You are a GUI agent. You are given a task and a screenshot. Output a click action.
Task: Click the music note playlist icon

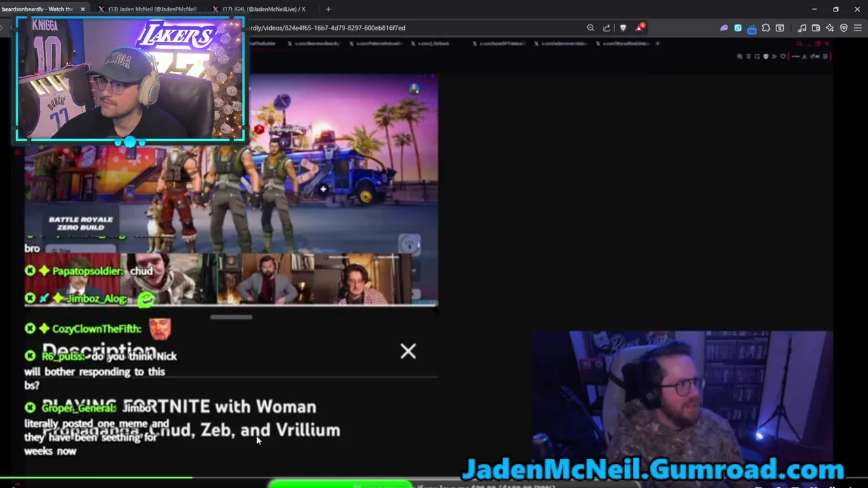[x=802, y=28]
